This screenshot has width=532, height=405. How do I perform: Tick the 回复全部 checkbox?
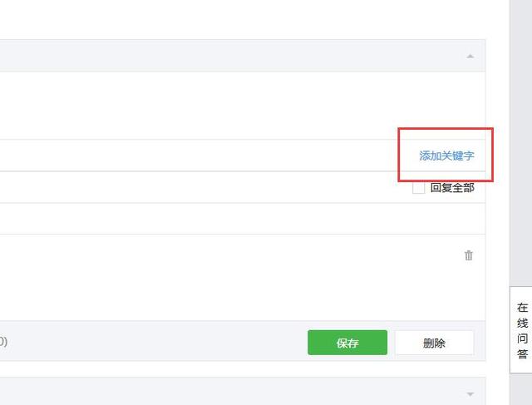(418, 188)
